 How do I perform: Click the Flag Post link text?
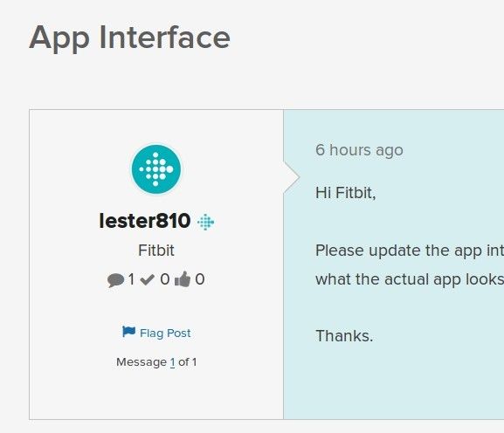point(165,333)
